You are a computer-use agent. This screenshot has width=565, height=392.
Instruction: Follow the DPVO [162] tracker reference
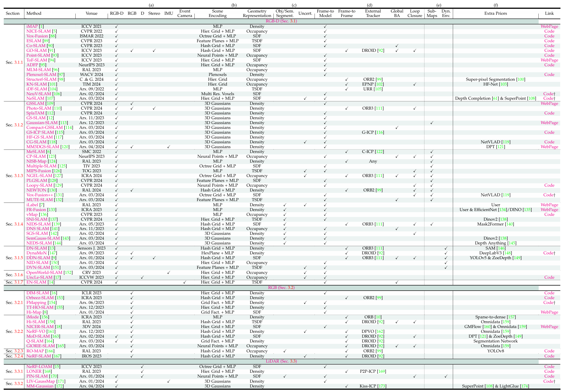tap(373, 331)
